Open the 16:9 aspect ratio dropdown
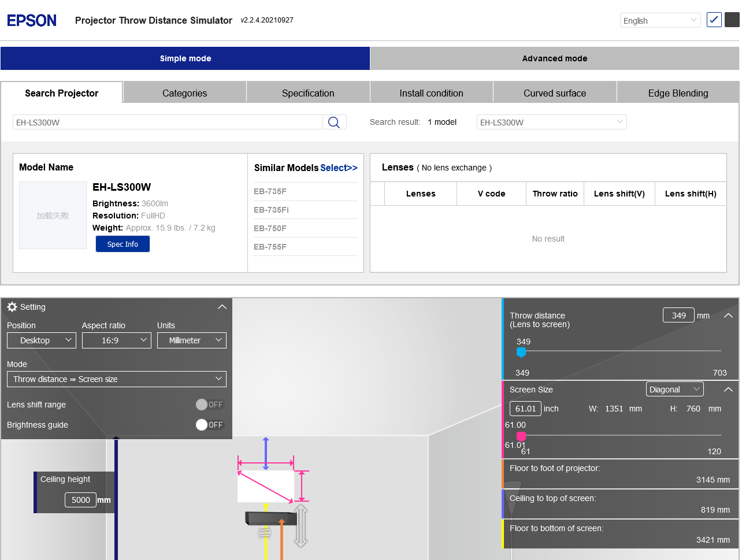The image size is (742, 560). pyautogui.click(x=117, y=340)
